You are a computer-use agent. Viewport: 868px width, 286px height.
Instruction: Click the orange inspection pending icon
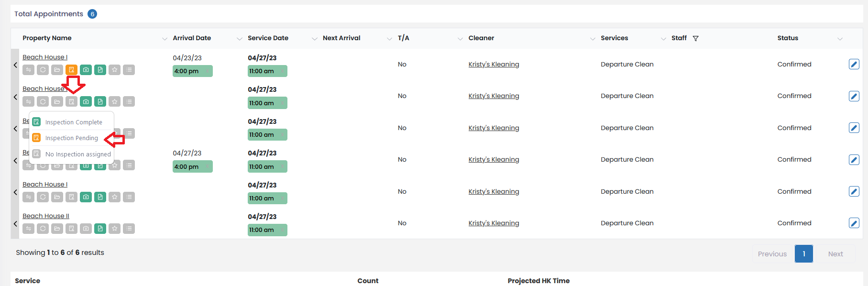point(71,70)
